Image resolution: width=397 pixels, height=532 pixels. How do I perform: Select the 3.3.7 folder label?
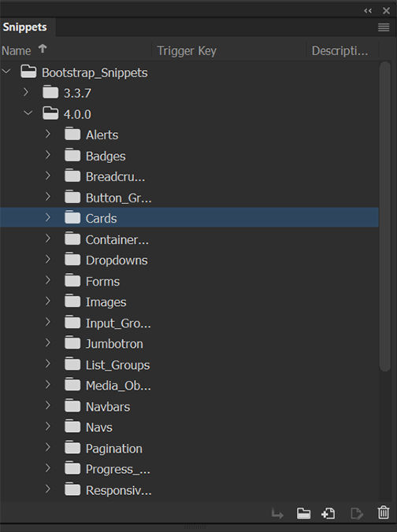pyautogui.click(x=77, y=94)
